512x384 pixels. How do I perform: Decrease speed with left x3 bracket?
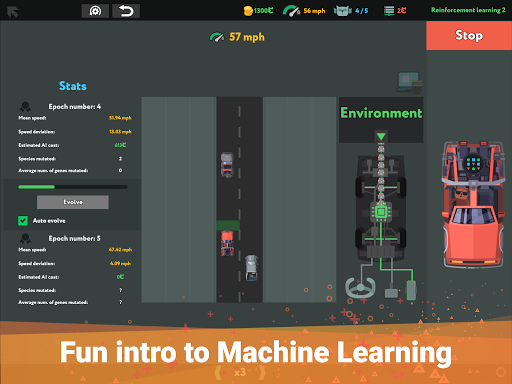(x=218, y=372)
